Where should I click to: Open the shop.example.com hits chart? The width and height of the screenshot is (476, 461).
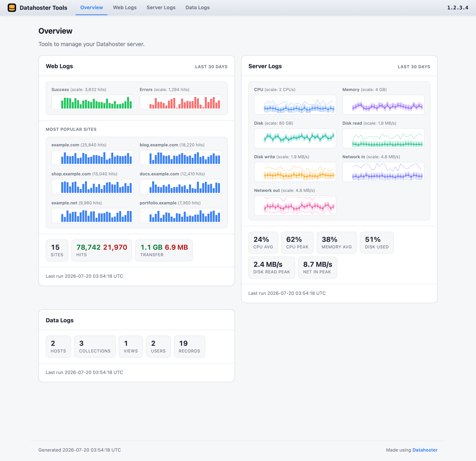tap(92, 187)
